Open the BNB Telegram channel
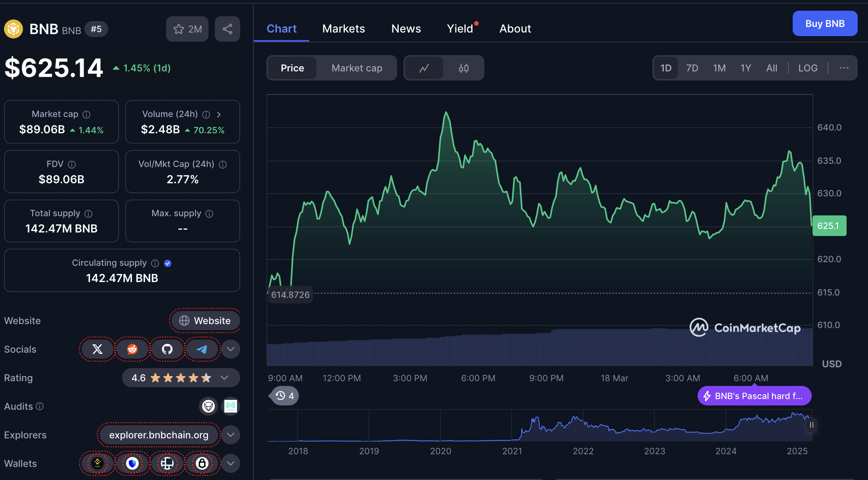Screen dimensions: 868x480 click(202, 349)
